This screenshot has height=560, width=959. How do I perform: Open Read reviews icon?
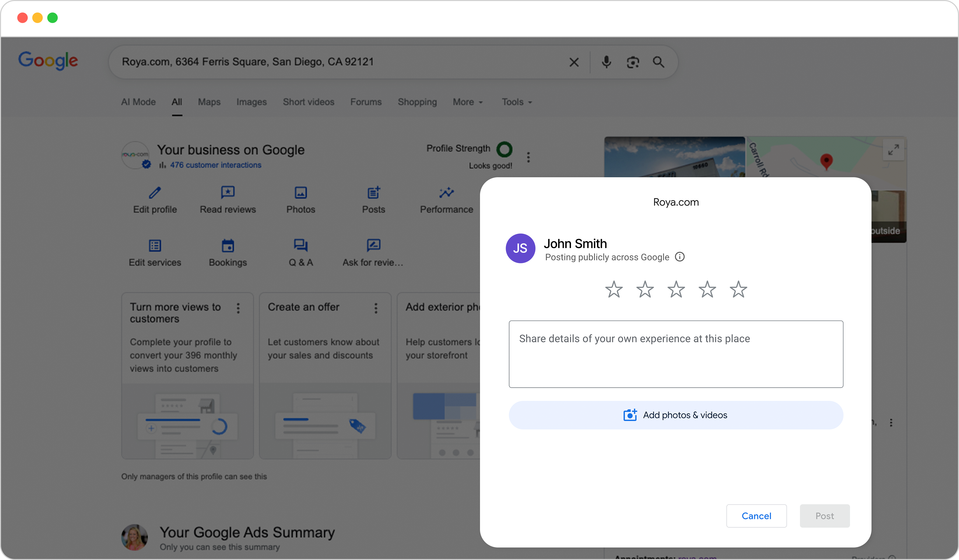click(x=228, y=192)
